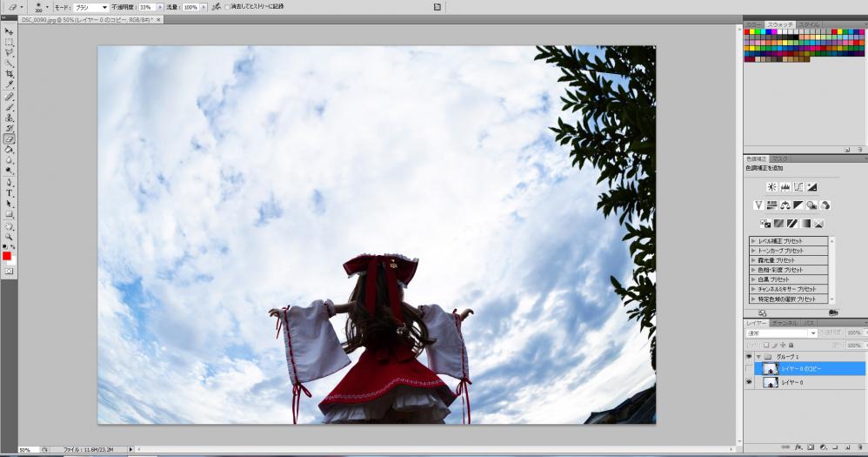Select the Rectangular Marquee tool
The width and height of the screenshot is (868, 457).
click(9, 42)
